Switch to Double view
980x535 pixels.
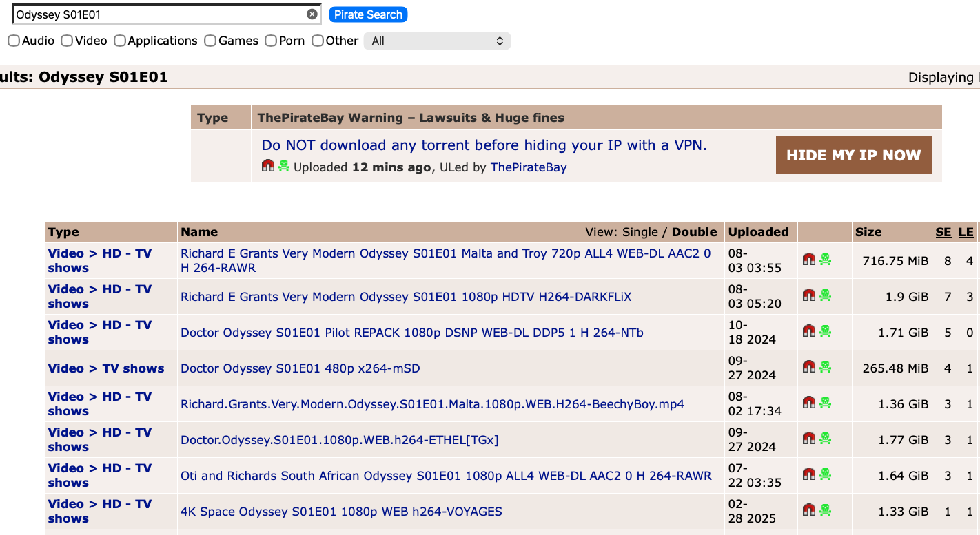tap(695, 232)
